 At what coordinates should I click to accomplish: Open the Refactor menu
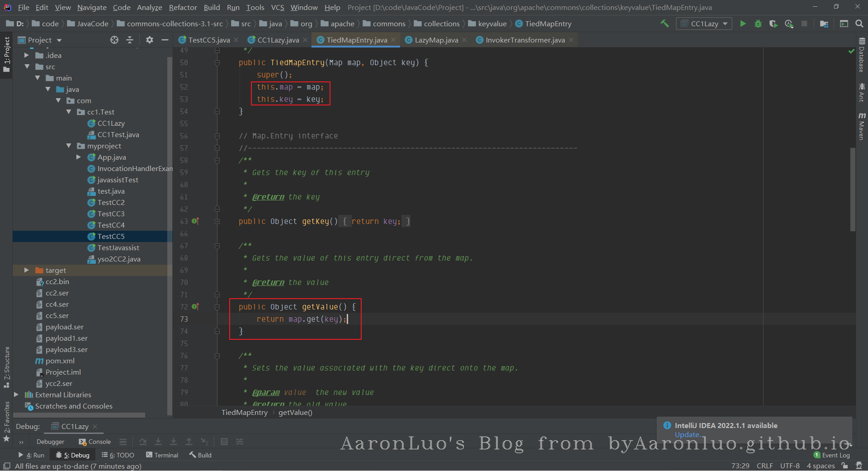[x=183, y=7]
